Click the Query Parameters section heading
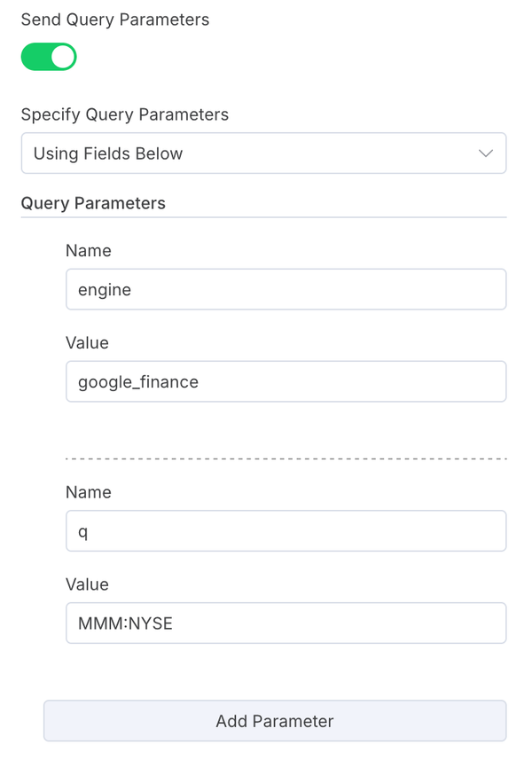 pos(92,202)
